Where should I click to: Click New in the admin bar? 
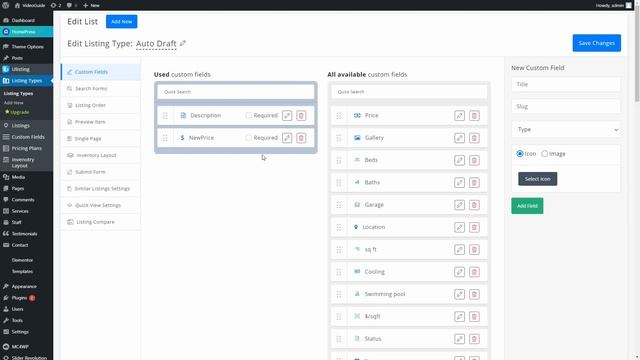[91, 5]
